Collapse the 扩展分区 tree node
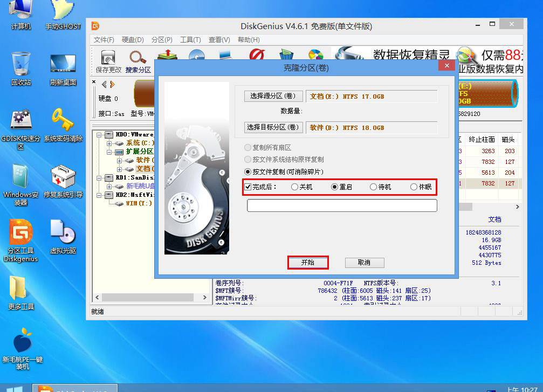 click(x=109, y=152)
